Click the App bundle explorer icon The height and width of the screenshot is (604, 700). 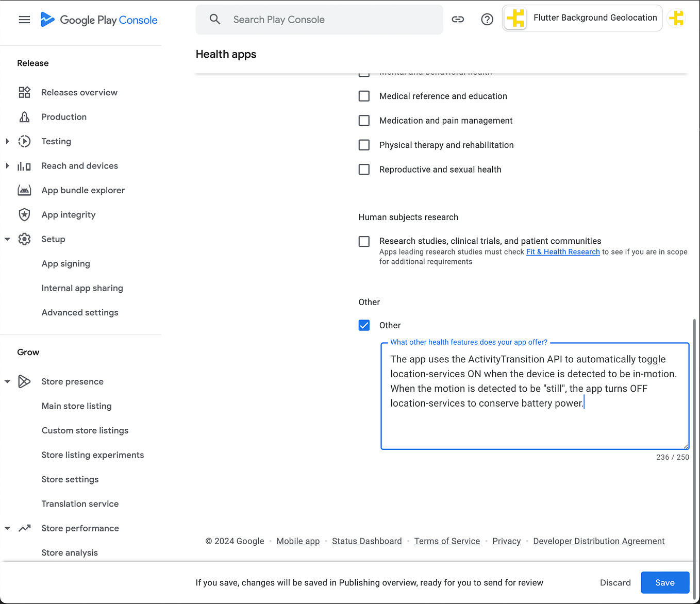click(24, 190)
